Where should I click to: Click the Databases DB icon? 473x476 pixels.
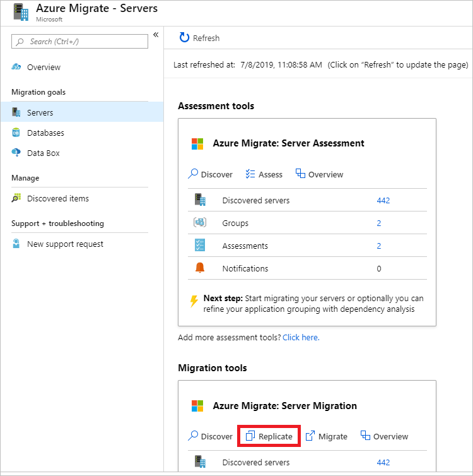(x=16, y=133)
